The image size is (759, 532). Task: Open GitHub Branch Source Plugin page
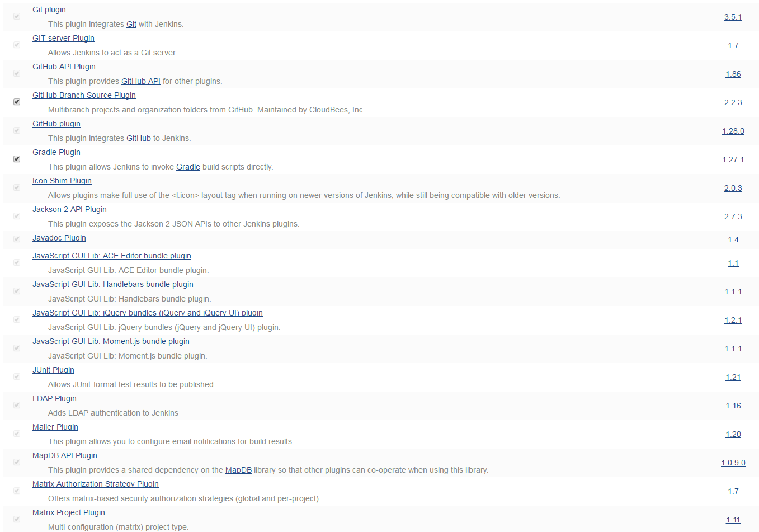coord(84,95)
